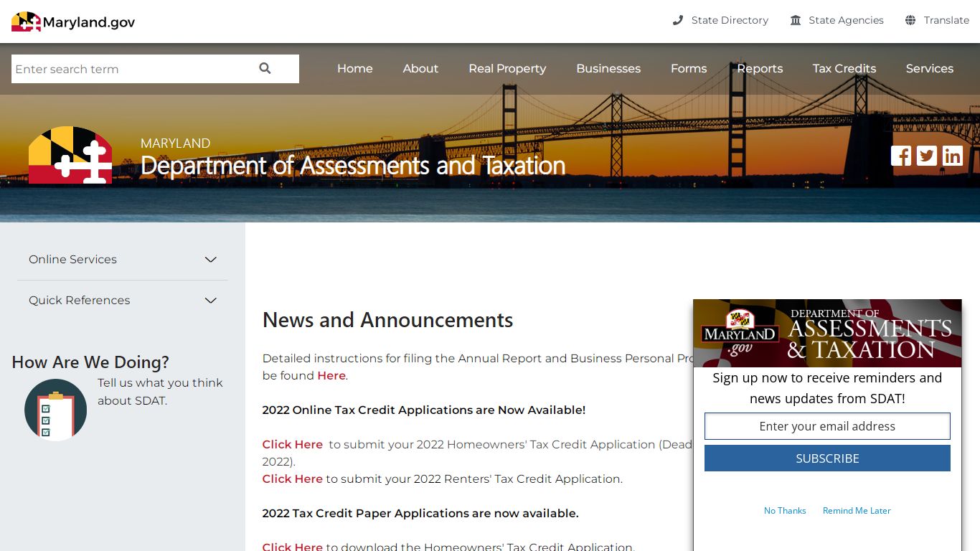The image size is (980, 551).
Task: Click the How Are We Doing? heading
Action: pos(90,362)
